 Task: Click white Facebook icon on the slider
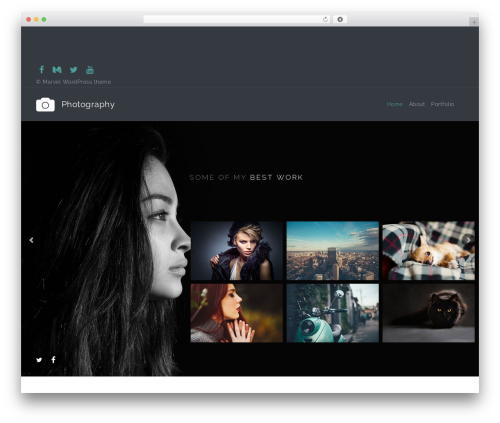click(x=53, y=359)
